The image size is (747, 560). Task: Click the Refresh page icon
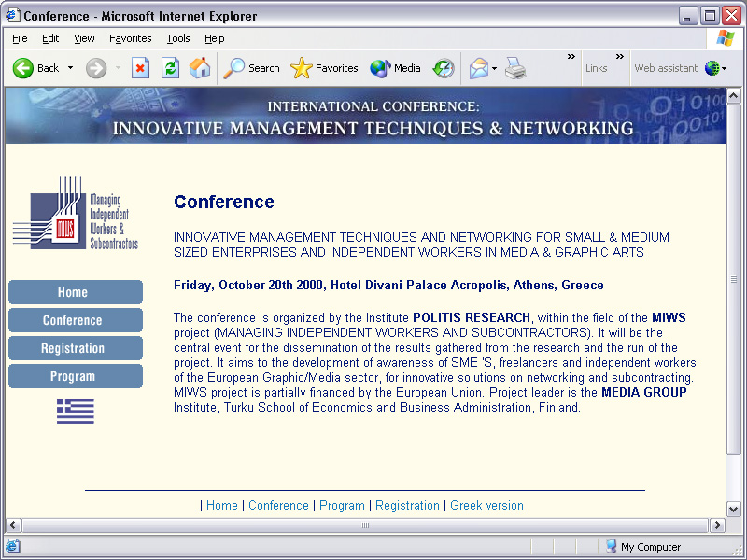(x=170, y=68)
